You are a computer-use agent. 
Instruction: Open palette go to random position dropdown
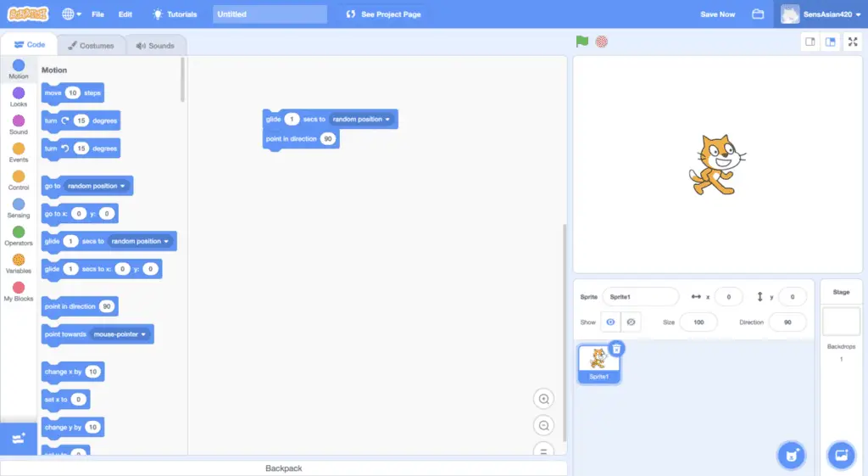point(96,186)
